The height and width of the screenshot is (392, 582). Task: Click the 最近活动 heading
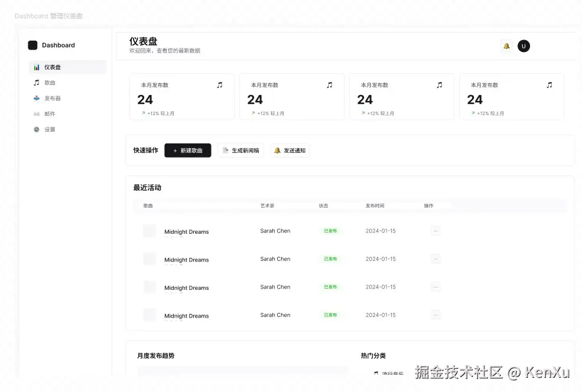pos(147,187)
